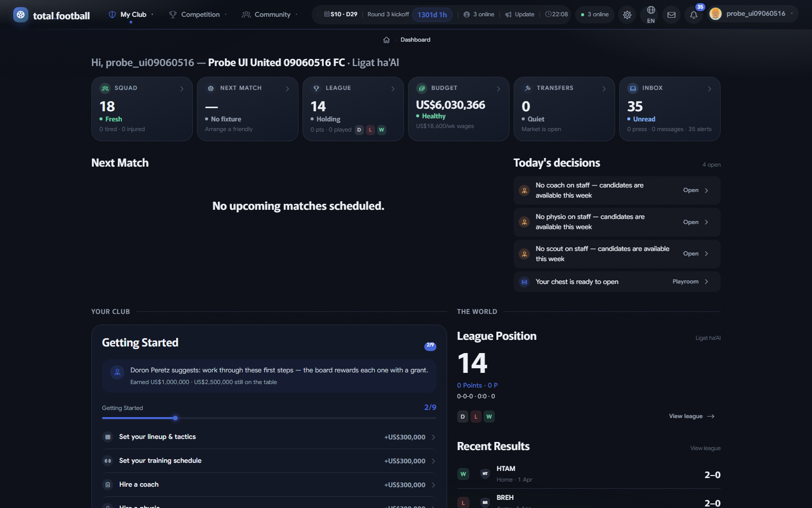The width and height of the screenshot is (812, 508).
Task: Click the Doron Peretz advisor avatar icon
Action: [117, 372]
